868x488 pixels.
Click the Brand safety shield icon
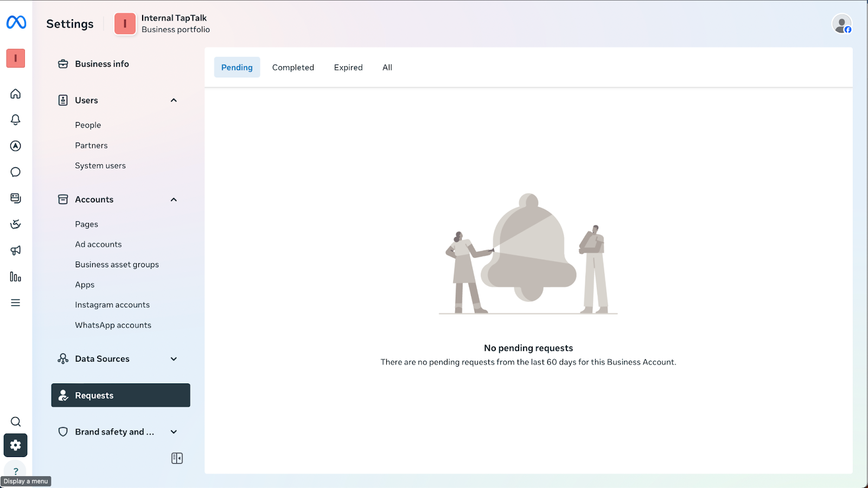[63, 432]
